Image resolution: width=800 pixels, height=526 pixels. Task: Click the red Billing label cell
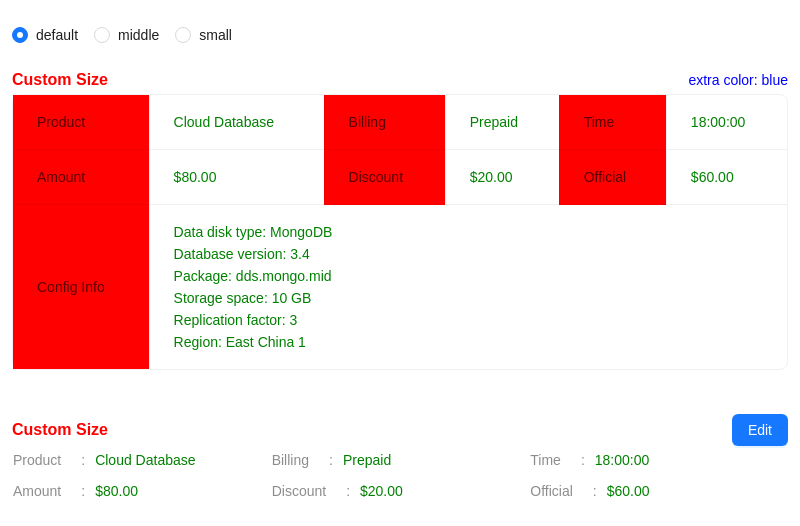(x=385, y=122)
